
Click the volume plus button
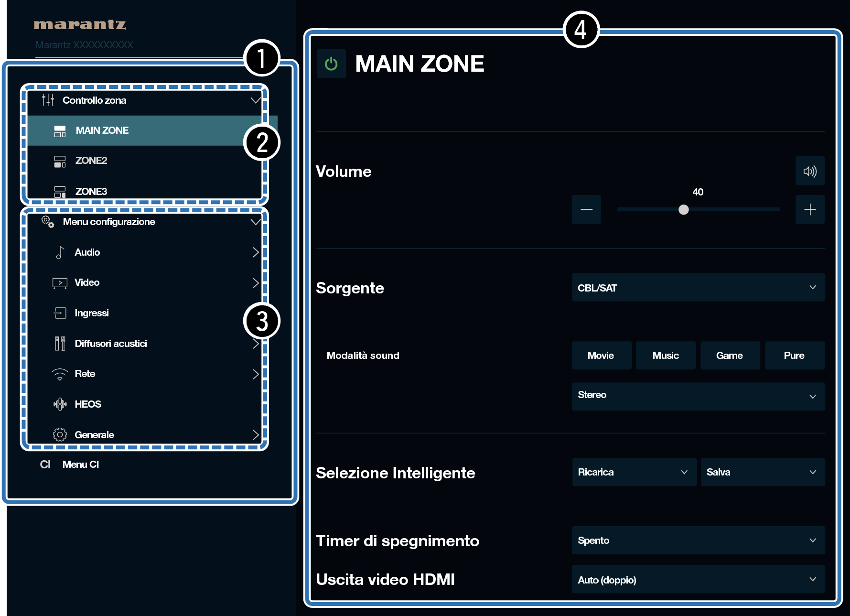tap(809, 209)
